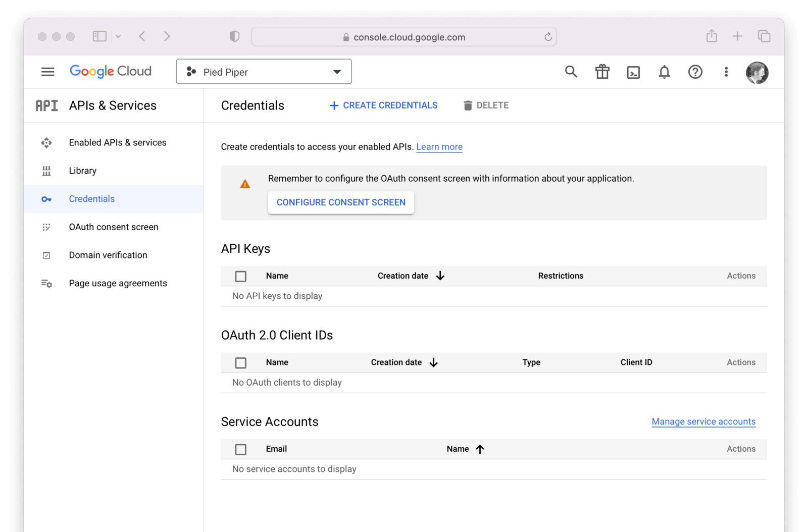Open the Pied Piper project selector dropdown
Viewport: 808px width, 532px height.
click(264, 72)
